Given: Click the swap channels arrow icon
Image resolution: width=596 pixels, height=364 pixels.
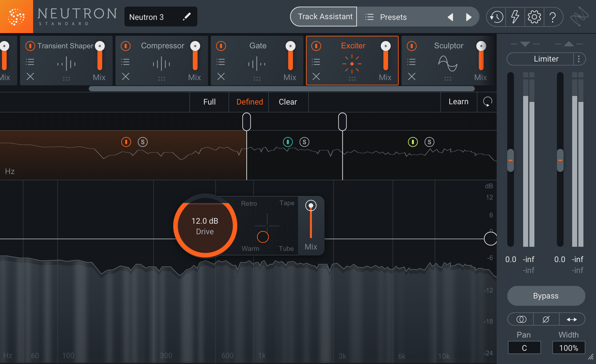Looking at the screenshot, I should pos(571,319).
